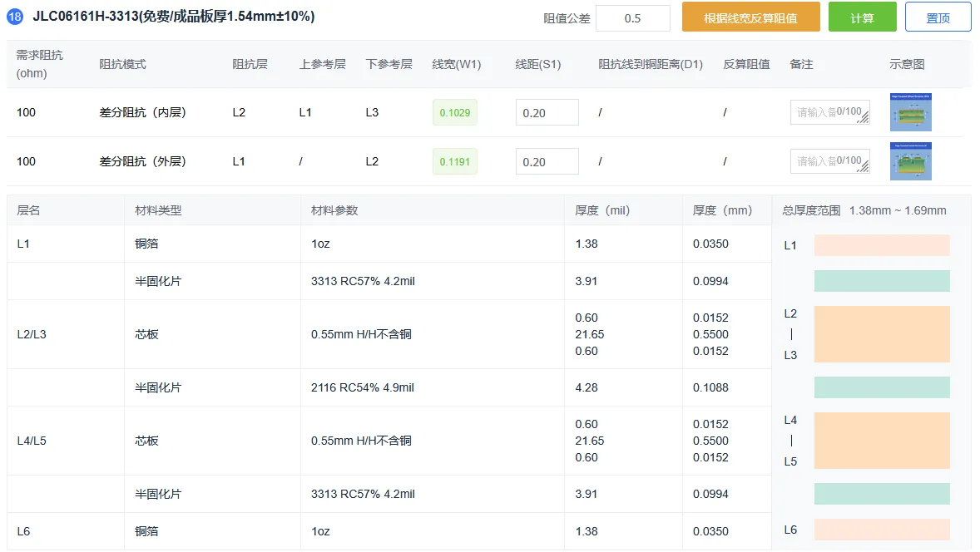Click the 置顶 button
The height and width of the screenshot is (552, 980).
coord(938,17)
